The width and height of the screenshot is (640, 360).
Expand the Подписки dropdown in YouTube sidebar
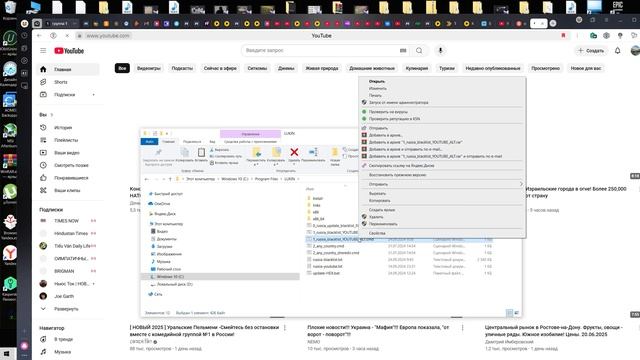93,95
